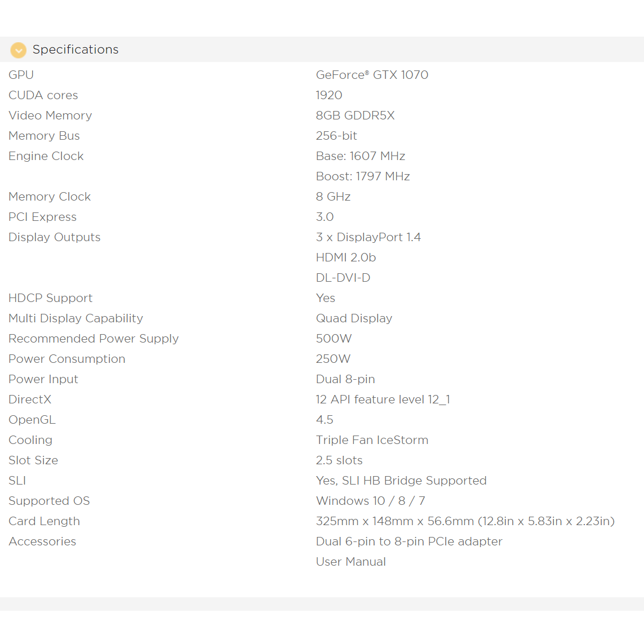The height and width of the screenshot is (644, 644).
Task: Click the Memory Bus label
Action: [x=44, y=136]
